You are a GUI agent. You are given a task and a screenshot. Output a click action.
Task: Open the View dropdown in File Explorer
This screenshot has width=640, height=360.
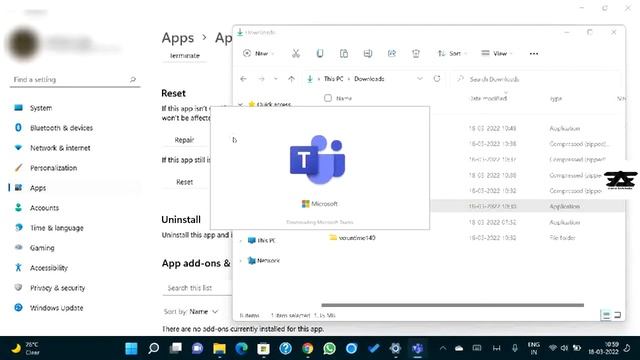coord(496,53)
